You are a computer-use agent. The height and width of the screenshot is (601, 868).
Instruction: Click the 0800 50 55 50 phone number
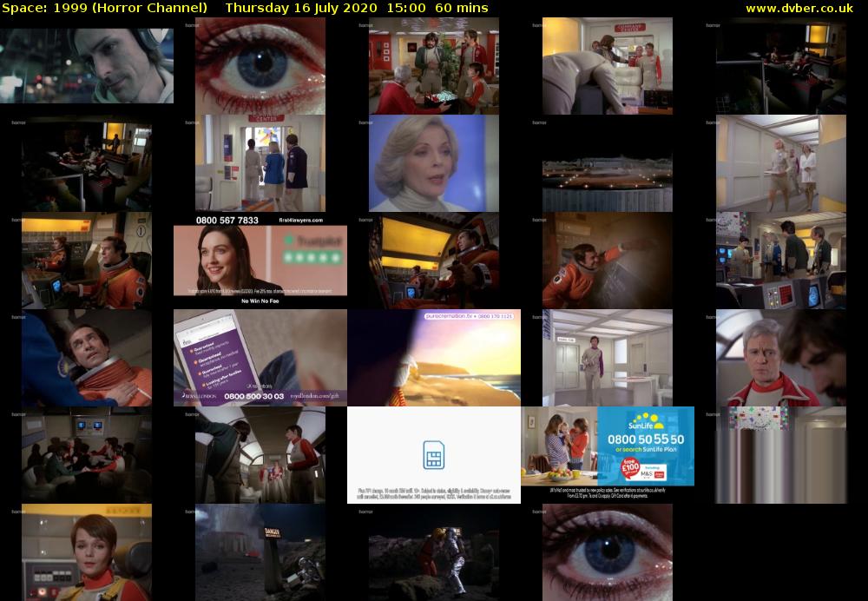tap(646, 439)
